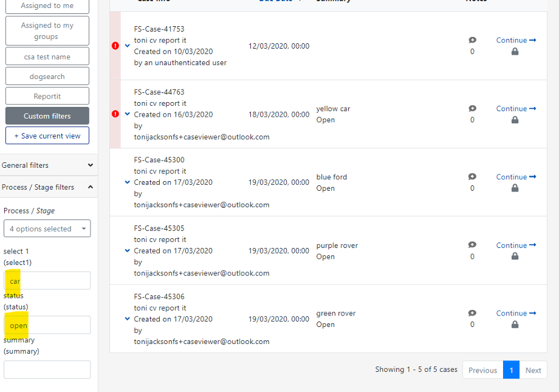Expand the FS-Case-45306 row chevron
559x392 pixels.
pos(126,318)
